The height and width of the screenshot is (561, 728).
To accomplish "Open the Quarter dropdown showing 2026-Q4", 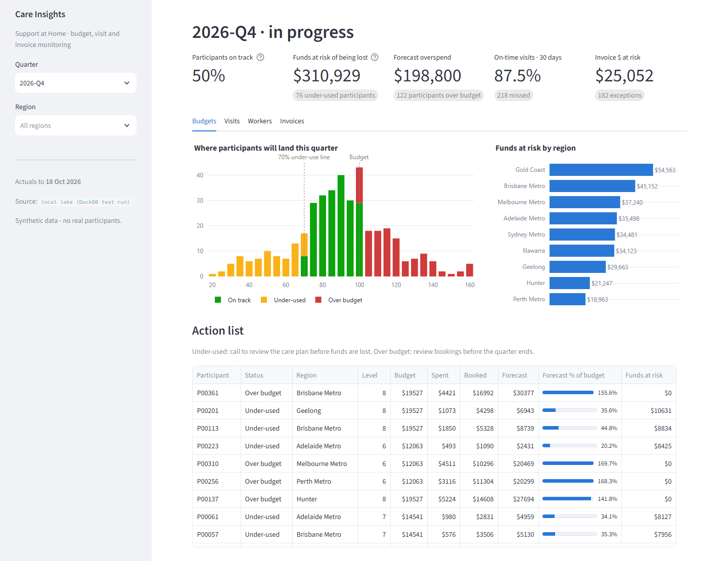I will tap(76, 83).
